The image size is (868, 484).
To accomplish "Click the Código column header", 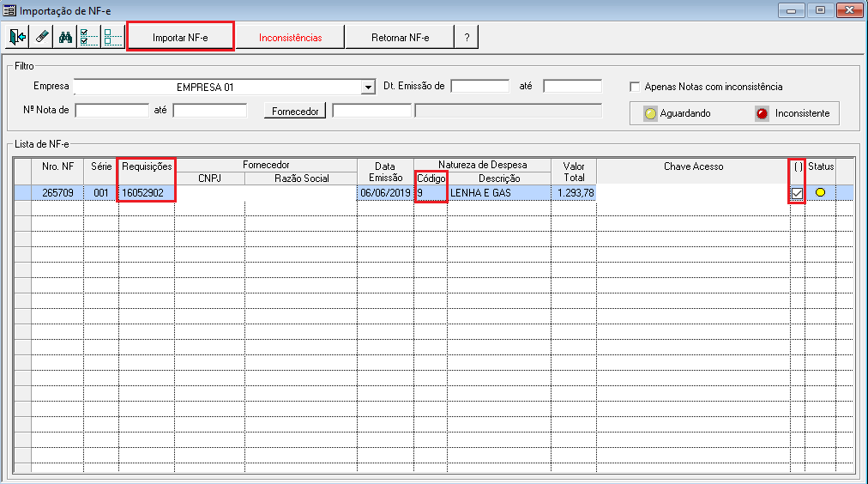I will [x=431, y=178].
